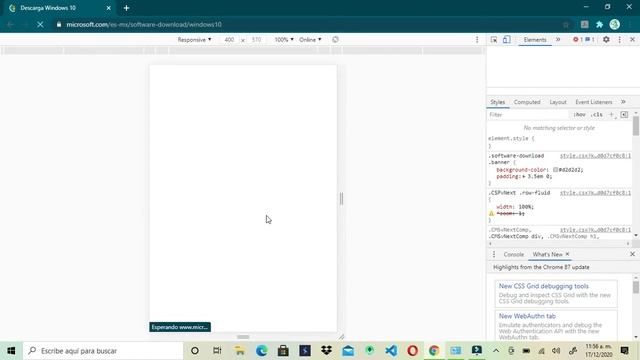Click the zoom warning icon

491,213
